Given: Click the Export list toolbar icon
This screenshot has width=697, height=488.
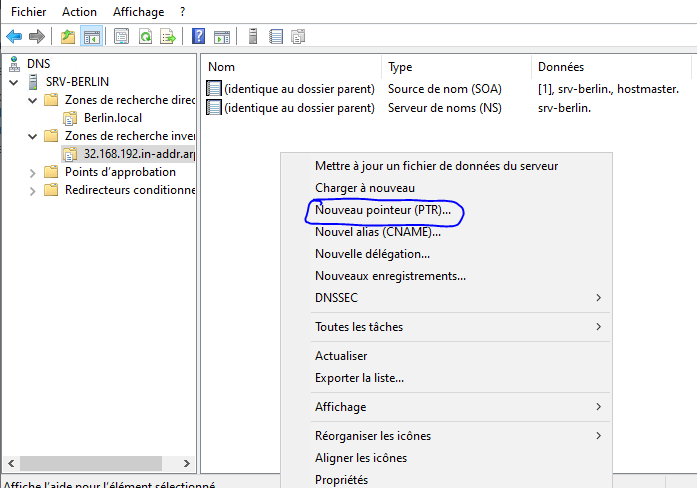Looking at the screenshot, I should click(168, 37).
